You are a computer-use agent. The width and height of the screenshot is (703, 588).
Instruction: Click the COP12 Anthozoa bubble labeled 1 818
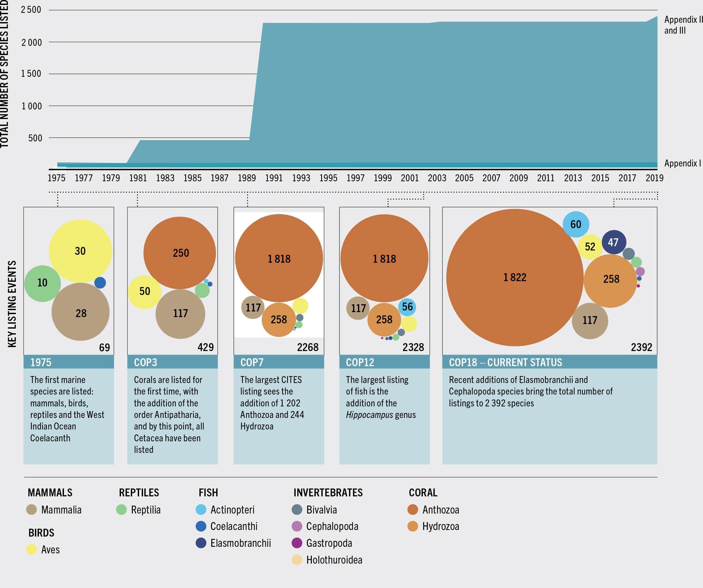(x=384, y=258)
